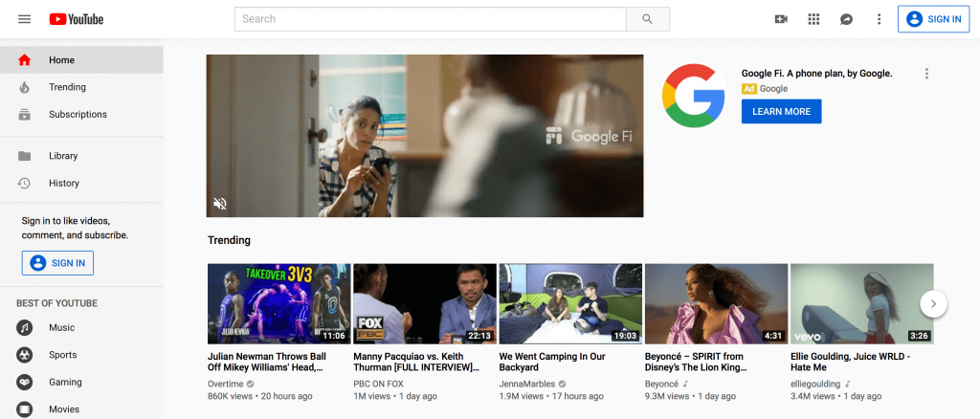Select Library in sidebar
Screen dimensions: 980x419
coord(82,156)
